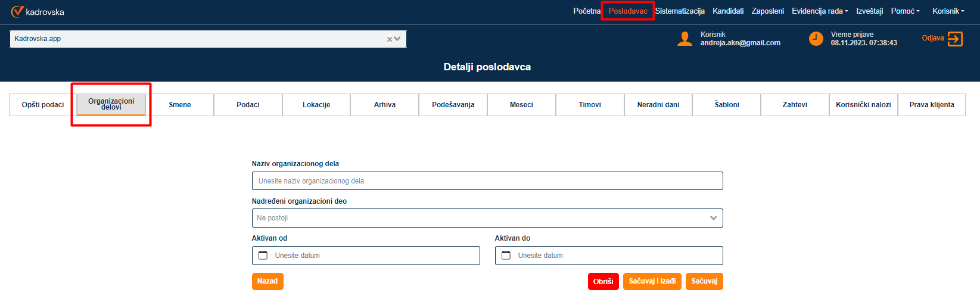The image size is (980, 305).
Task: Click the Odjava logout arrow icon
Action: (955, 39)
